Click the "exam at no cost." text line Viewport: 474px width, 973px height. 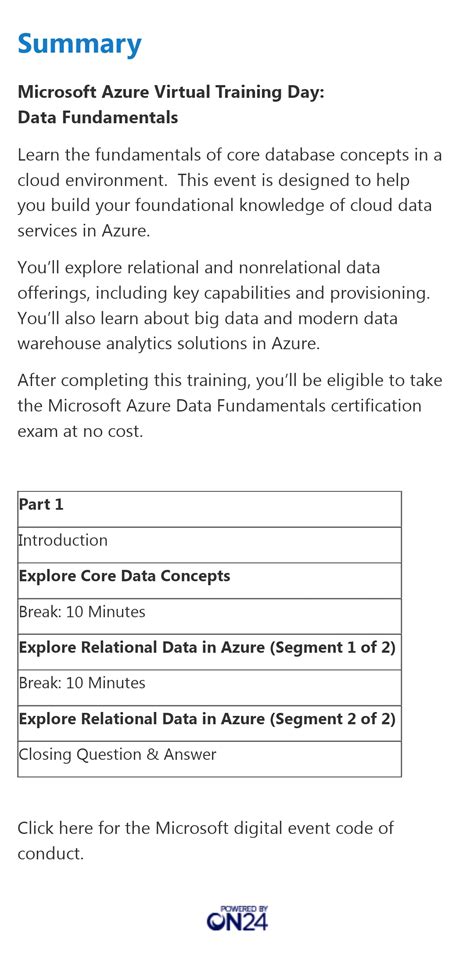pos(80,431)
